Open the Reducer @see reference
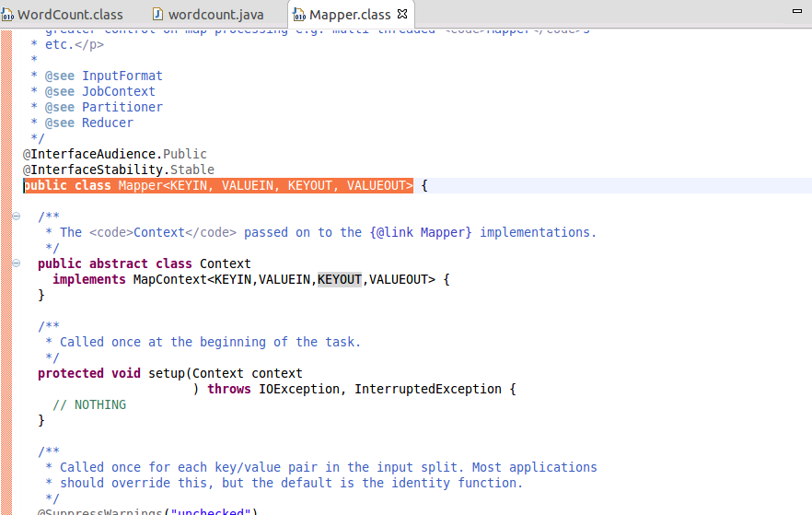The width and height of the screenshot is (812, 515). click(x=108, y=123)
